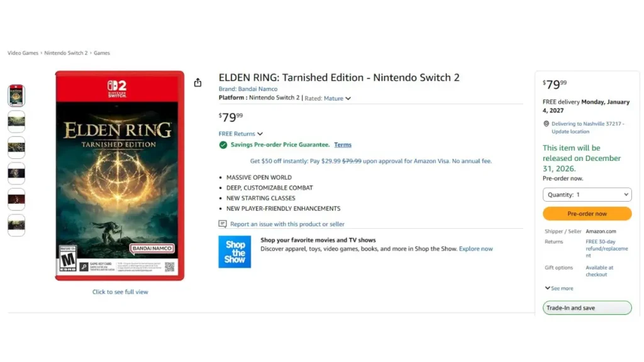Click the Shop the Show logo icon
This screenshot has height=362, width=644.
click(x=235, y=251)
